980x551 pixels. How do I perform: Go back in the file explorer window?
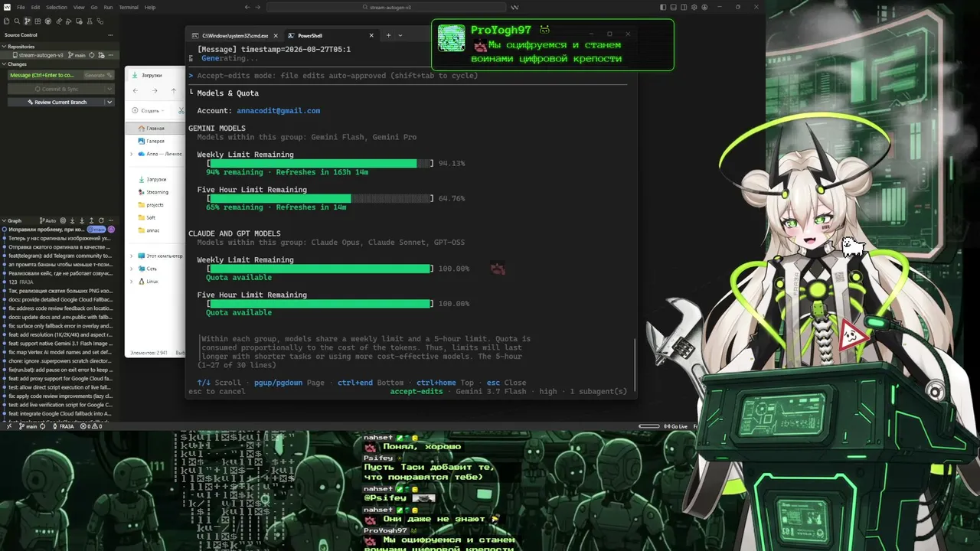coord(136,91)
